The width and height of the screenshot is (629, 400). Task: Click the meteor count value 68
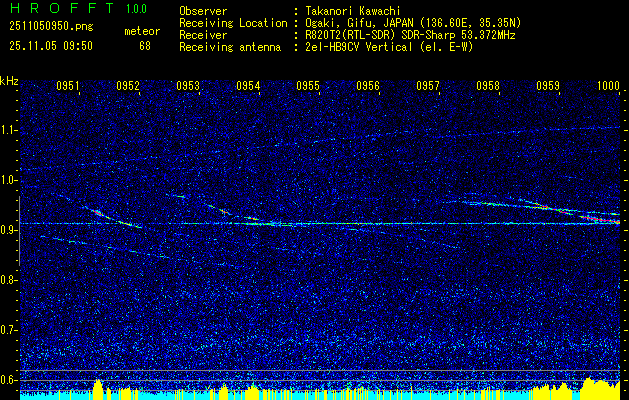145,46
